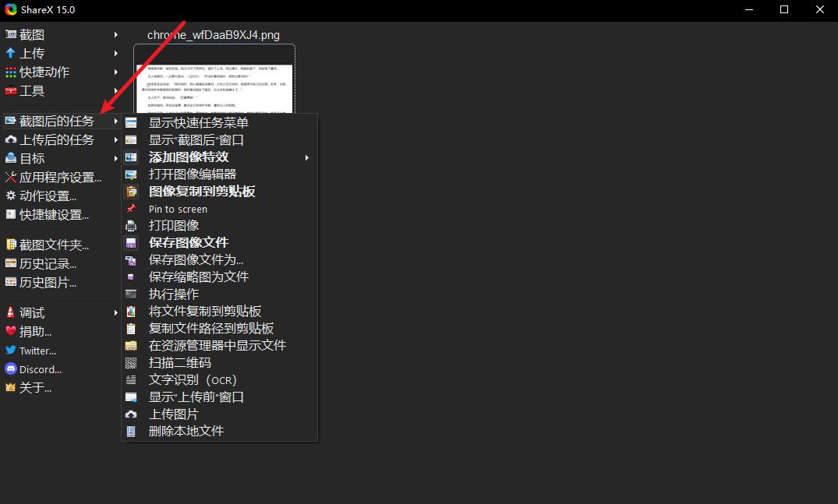Viewport: 838px width, 504px height.
Task: Click the 关于 crown icon
Action: click(x=11, y=388)
